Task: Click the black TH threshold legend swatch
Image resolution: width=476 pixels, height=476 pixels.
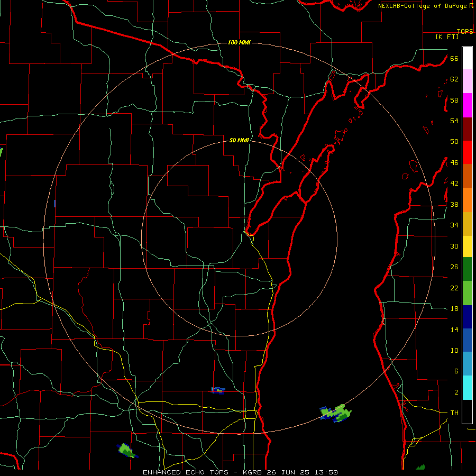Action: coord(467,411)
